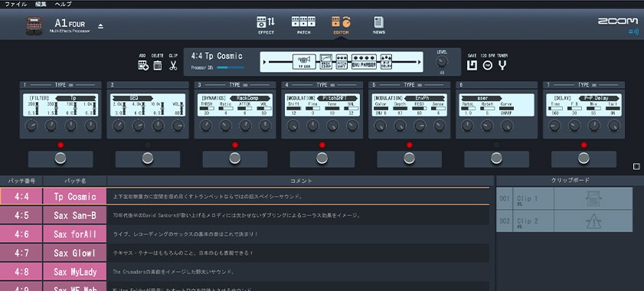The width and height of the screenshot is (644, 291).
Task: Click the LEVEL knob
Action: coord(442,62)
